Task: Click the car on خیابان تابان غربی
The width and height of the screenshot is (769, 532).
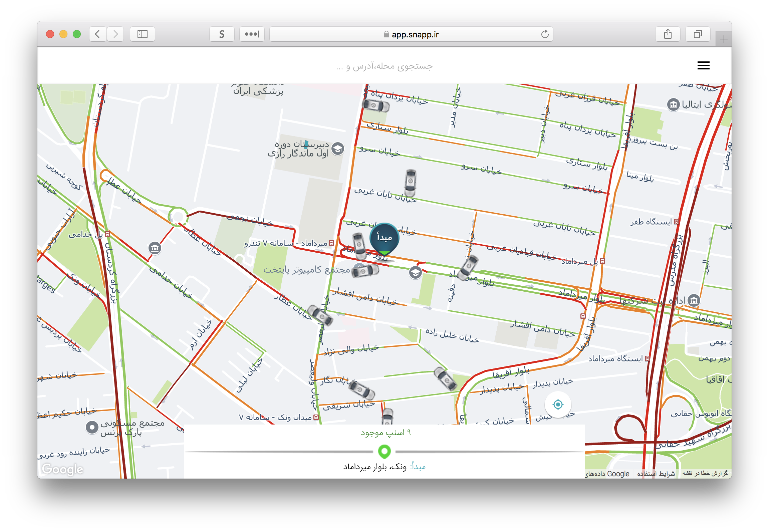Action: pyautogui.click(x=410, y=183)
